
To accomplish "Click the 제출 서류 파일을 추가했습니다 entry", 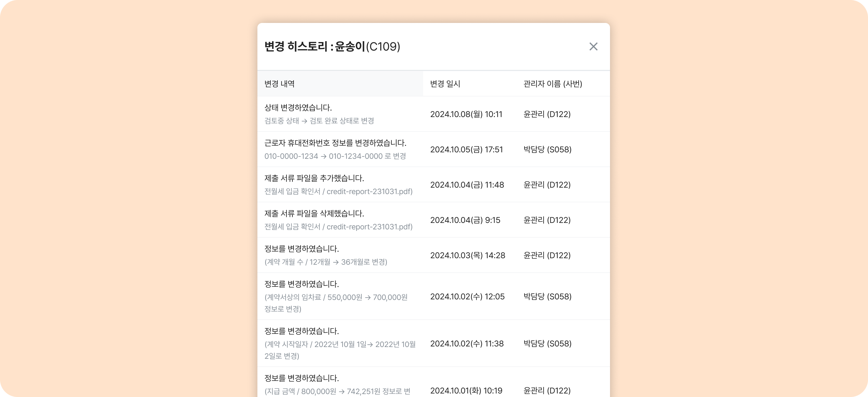I will (314, 178).
